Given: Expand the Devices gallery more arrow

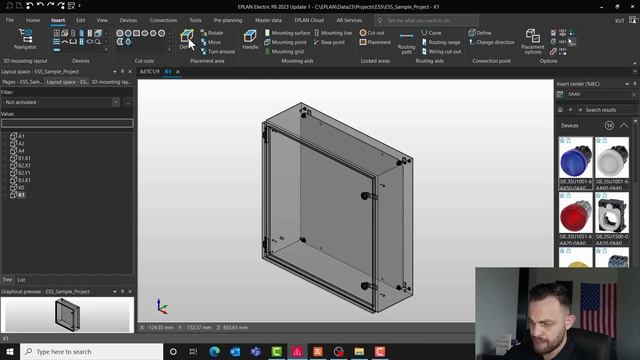Looking at the screenshot, I should tap(107, 50).
